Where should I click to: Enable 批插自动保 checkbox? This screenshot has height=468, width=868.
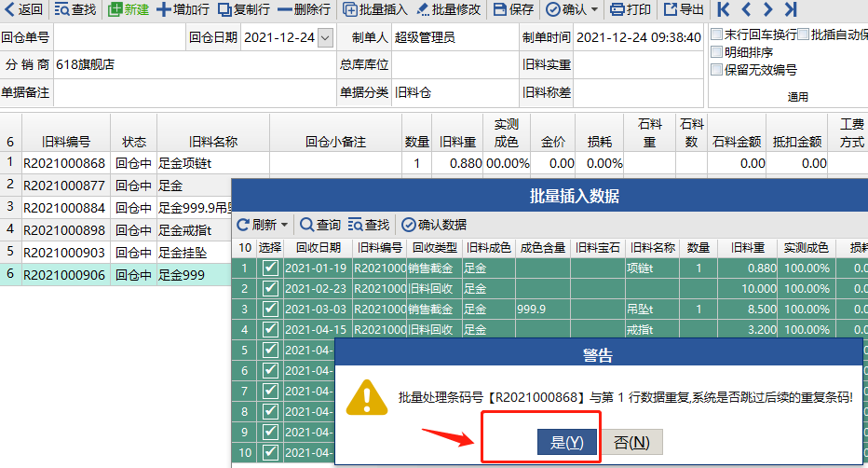804,34
